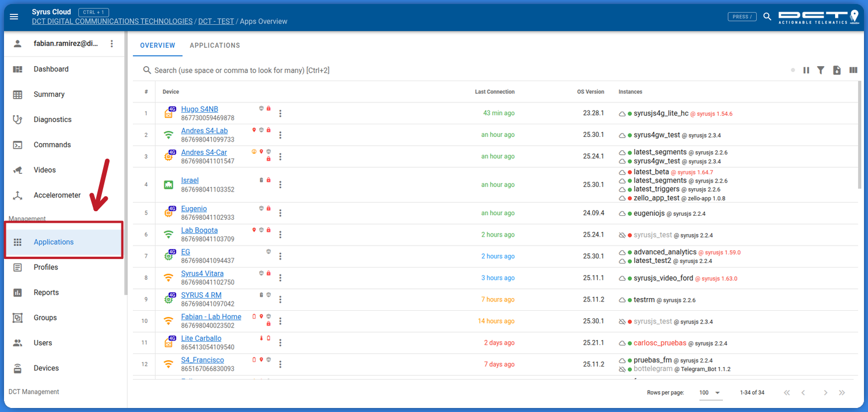Click the Diagnostics stethoscope icon
This screenshot has height=412, width=868.
pos(18,120)
